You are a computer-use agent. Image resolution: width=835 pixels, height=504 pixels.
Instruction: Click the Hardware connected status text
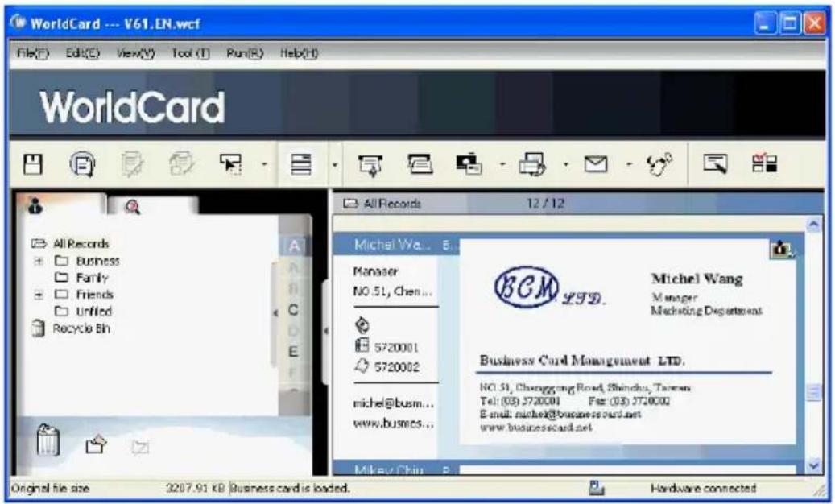pos(703,488)
